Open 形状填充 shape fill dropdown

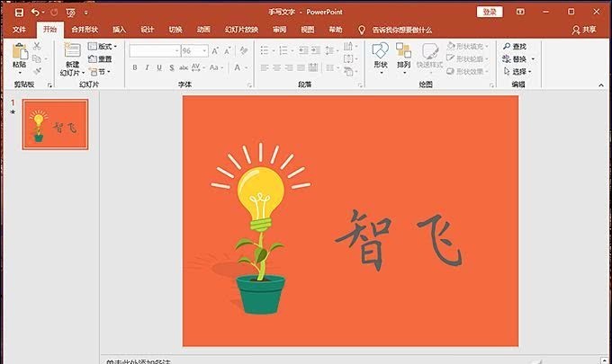(468, 47)
